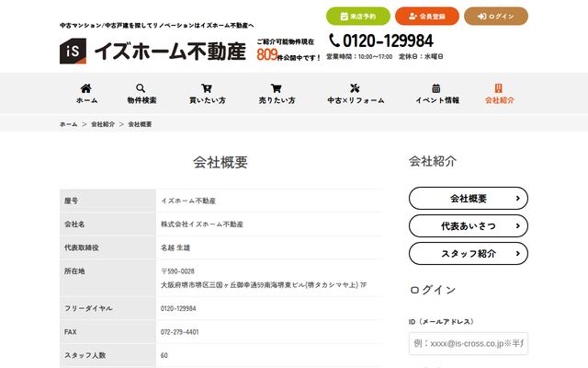Click the 定休日：水曜日 text
Viewport: 588px width, 368px height.
point(421,57)
